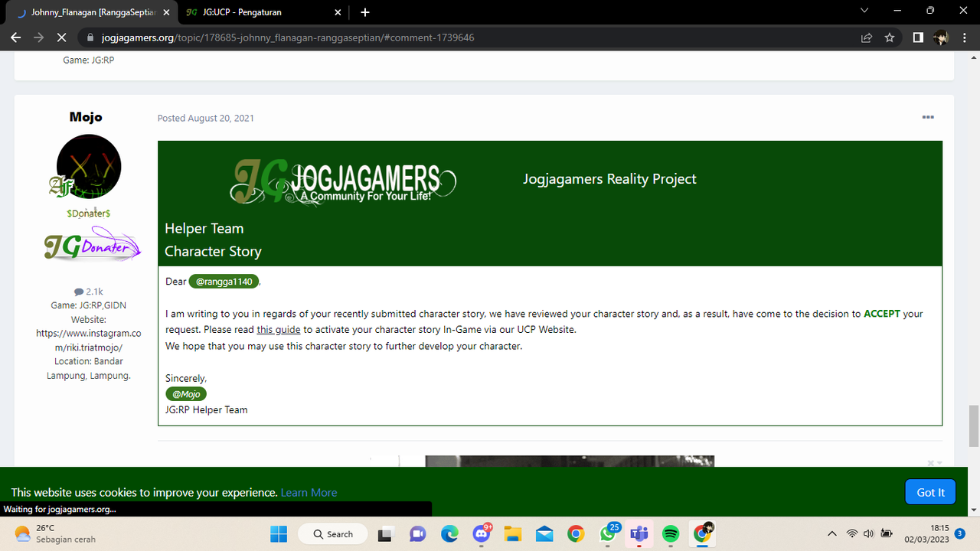Click Mojo's profile avatar picture

point(89,166)
